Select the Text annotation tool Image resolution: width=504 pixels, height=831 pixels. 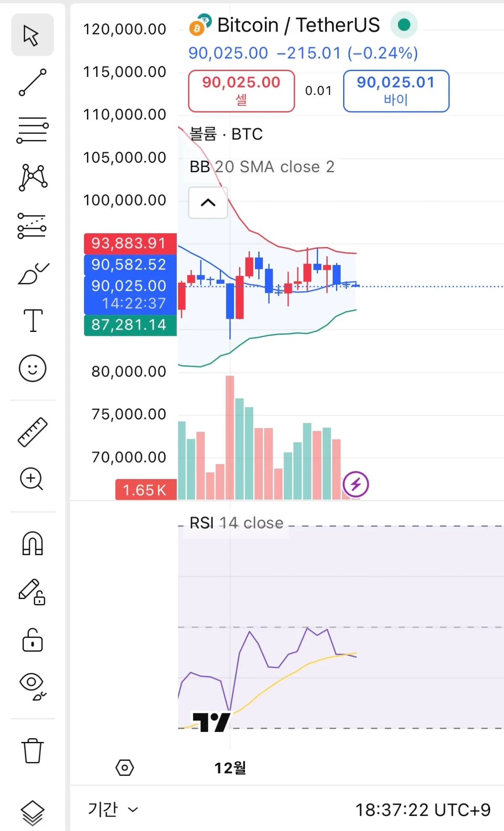tap(32, 321)
